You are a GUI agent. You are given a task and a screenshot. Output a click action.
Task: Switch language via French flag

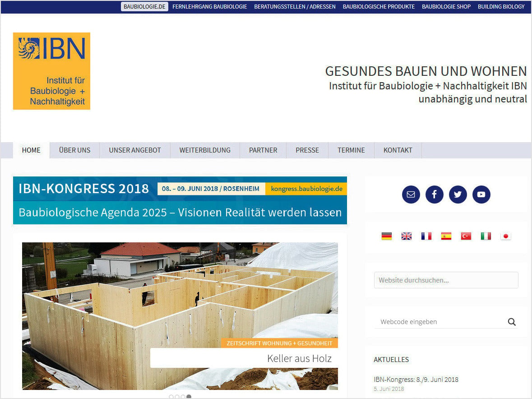click(426, 236)
